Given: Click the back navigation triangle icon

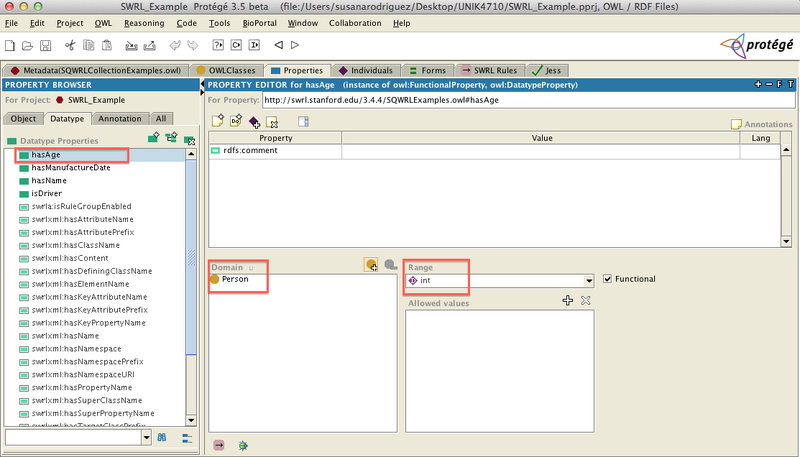Looking at the screenshot, I should point(279,45).
